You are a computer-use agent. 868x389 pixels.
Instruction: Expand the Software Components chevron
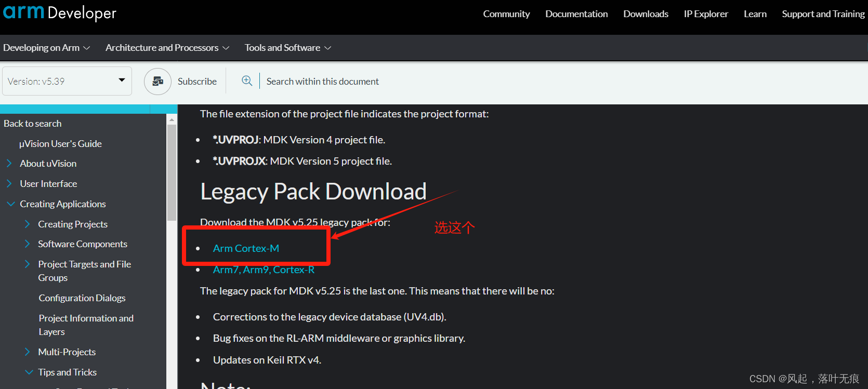(27, 244)
